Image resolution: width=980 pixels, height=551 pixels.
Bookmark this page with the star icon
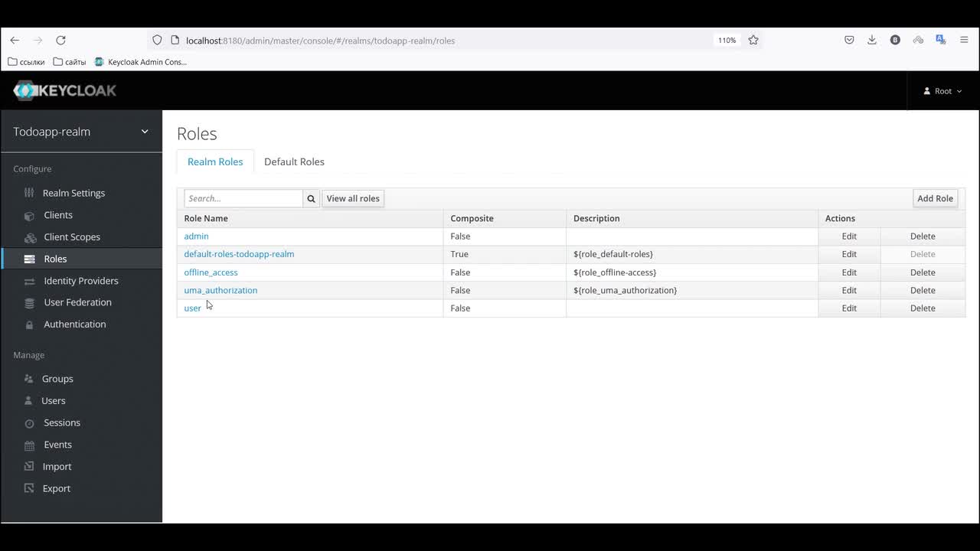[x=753, y=40]
